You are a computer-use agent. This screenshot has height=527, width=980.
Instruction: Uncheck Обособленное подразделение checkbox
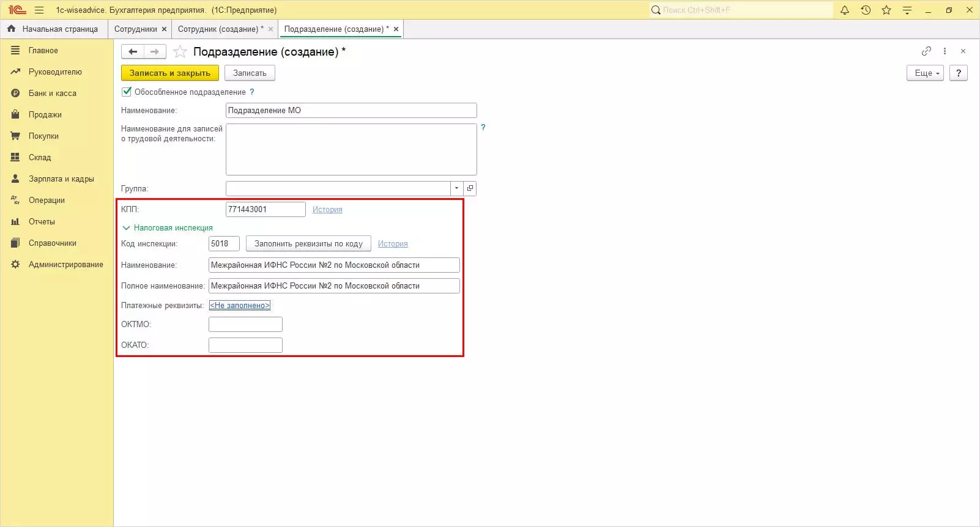(127, 92)
